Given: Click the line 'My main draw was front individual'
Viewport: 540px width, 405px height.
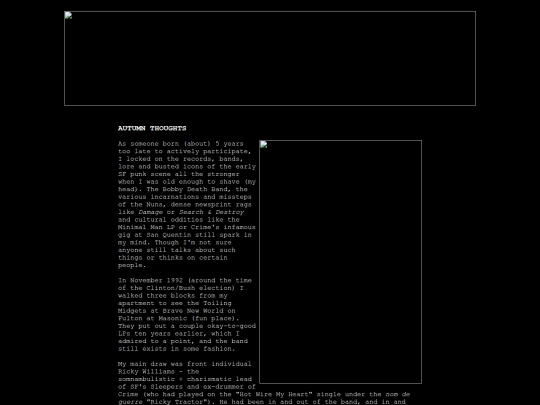Looking at the screenshot, I should click(x=185, y=364).
